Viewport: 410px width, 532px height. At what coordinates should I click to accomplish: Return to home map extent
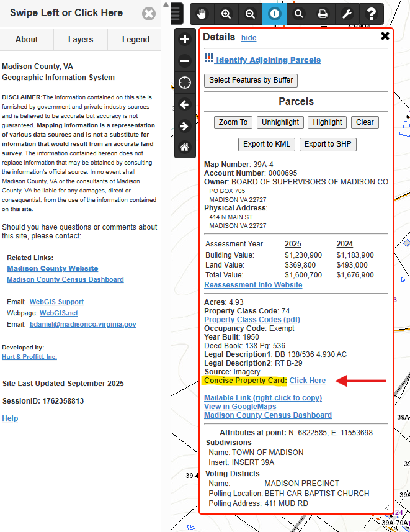point(185,148)
